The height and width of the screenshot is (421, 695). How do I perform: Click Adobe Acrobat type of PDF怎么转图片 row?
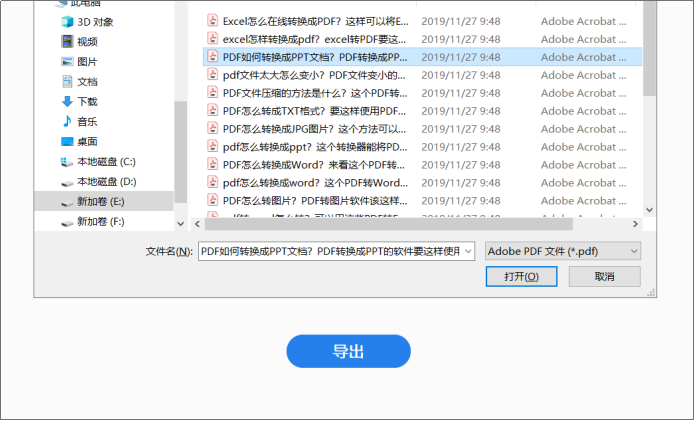[x=583, y=201]
